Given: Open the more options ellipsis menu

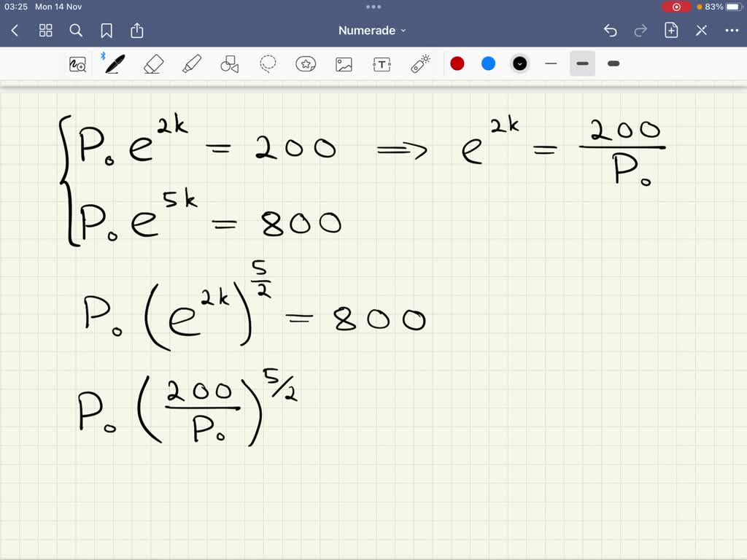Looking at the screenshot, I should pos(732,31).
